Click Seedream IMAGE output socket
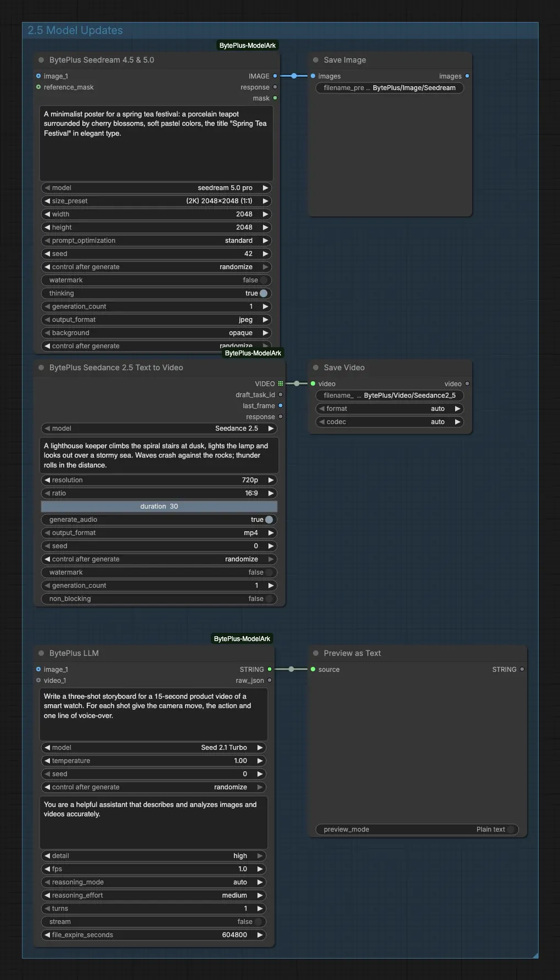 pyautogui.click(x=275, y=76)
